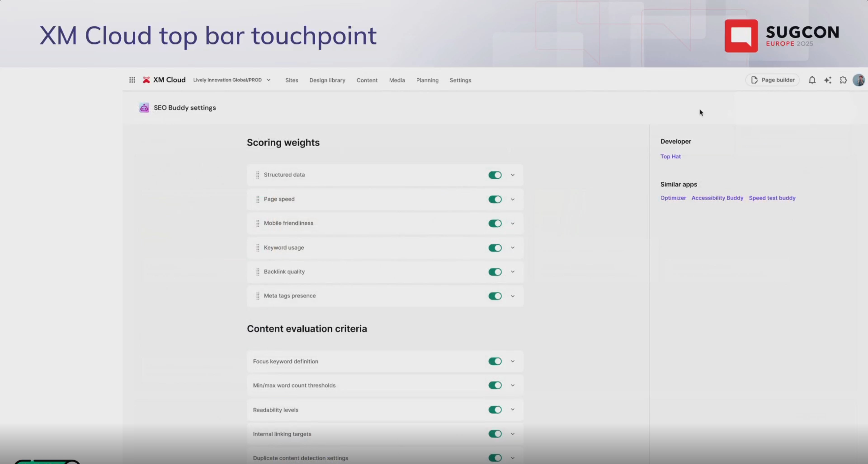868x464 pixels.
Task: Turn off Backlink quality scoring toggle
Action: 495,272
